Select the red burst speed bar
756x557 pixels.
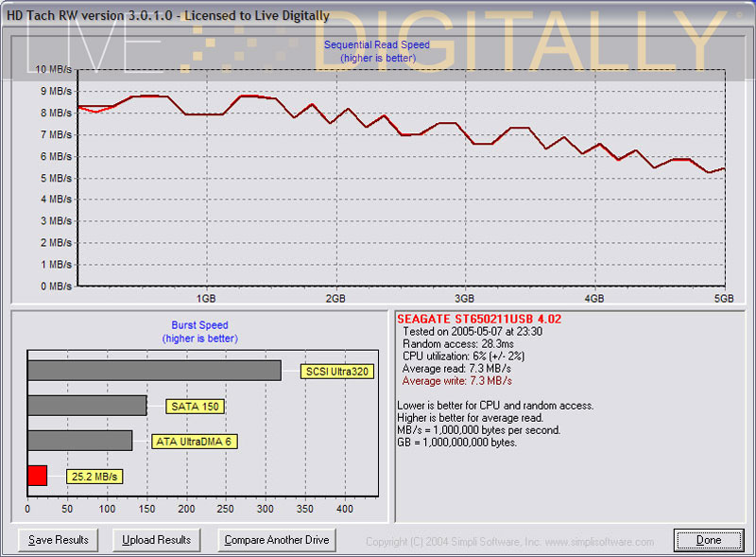click(x=37, y=476)
